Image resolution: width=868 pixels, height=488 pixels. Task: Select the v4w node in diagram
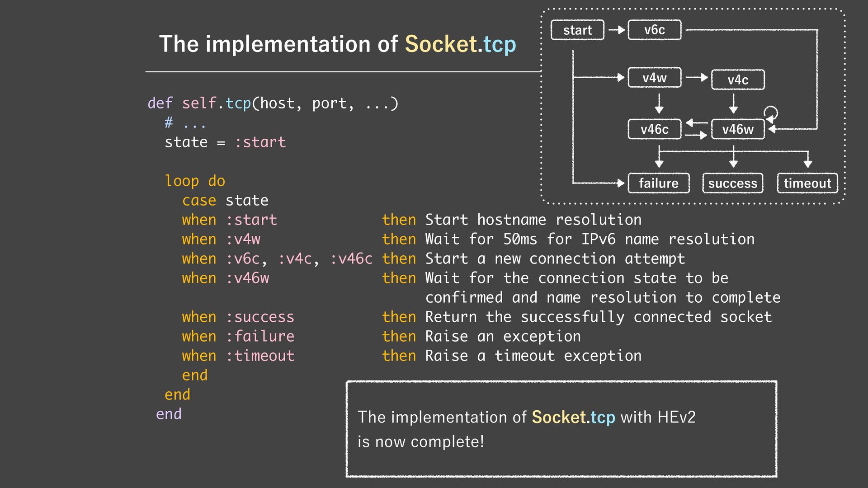point(654,78)
